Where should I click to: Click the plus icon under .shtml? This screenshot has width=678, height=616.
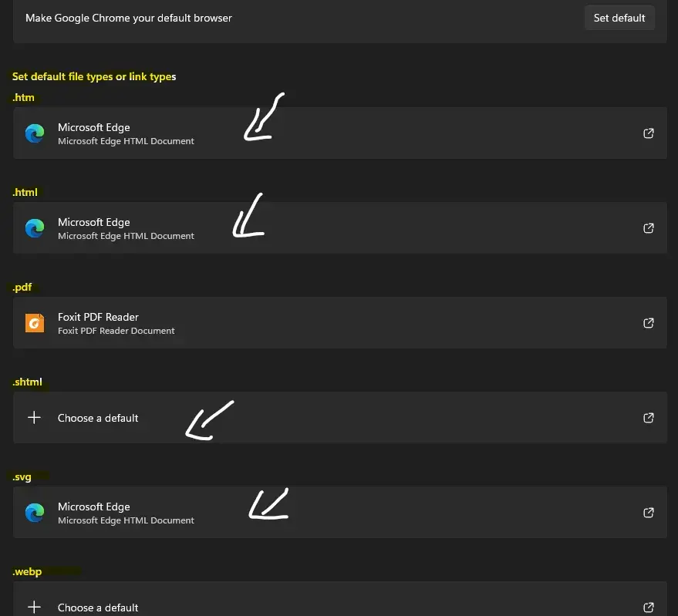[x=35, y=418]
